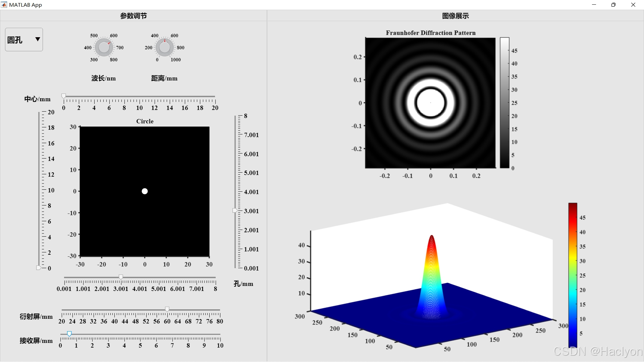Click the 距离/mm distance knob

click(164, 47)
